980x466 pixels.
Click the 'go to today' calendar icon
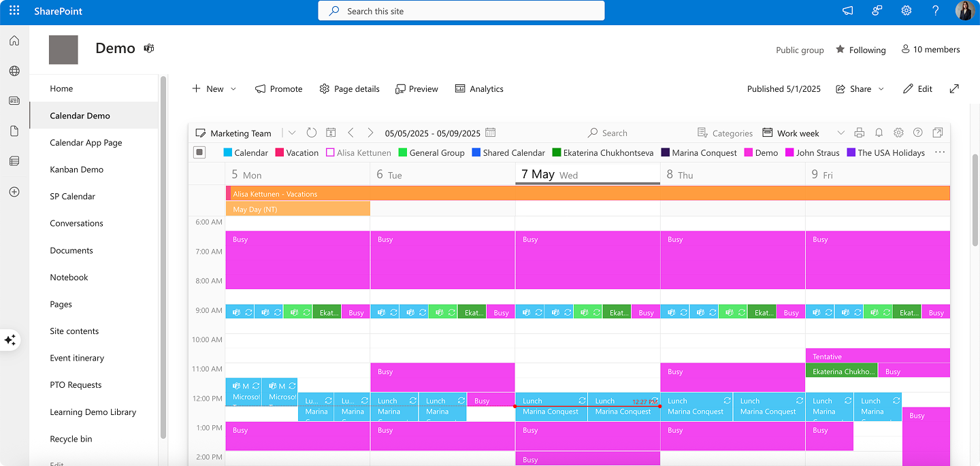point(331,133)
